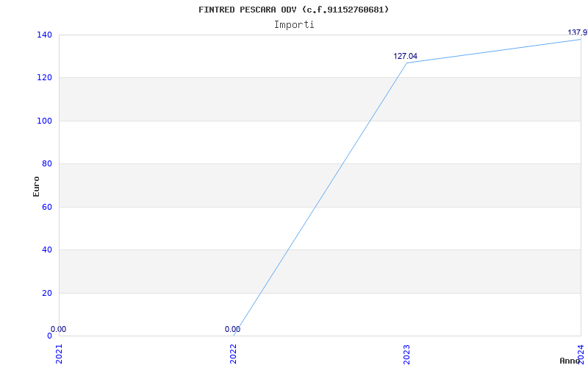Select the Anno x-axis label
Screen dimensions: 588x368
572,361
